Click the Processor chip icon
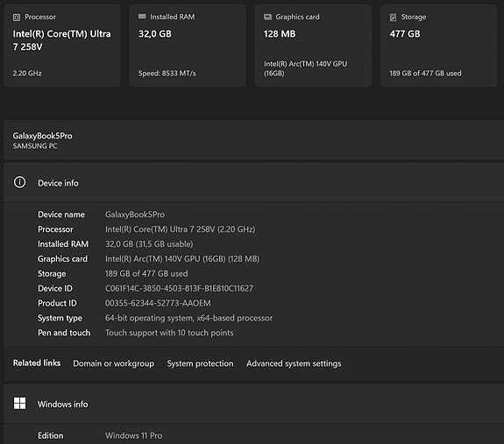 [17, 17]
